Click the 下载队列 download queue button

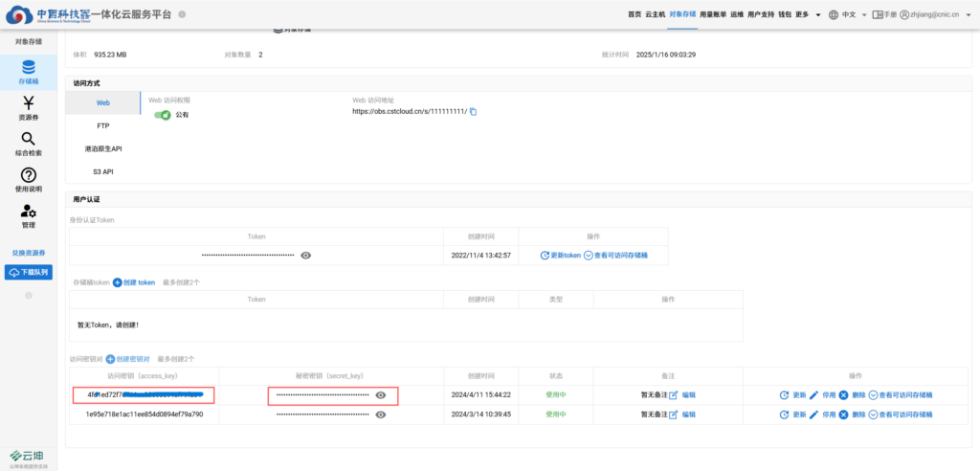tap(29, 273)
